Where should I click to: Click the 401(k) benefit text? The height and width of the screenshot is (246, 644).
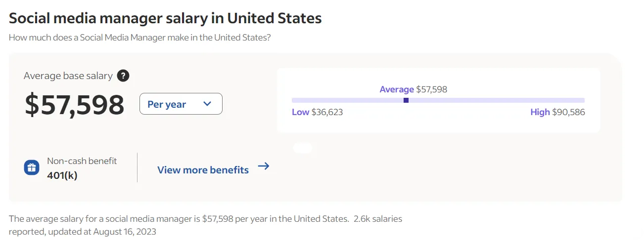coord(62,175)
